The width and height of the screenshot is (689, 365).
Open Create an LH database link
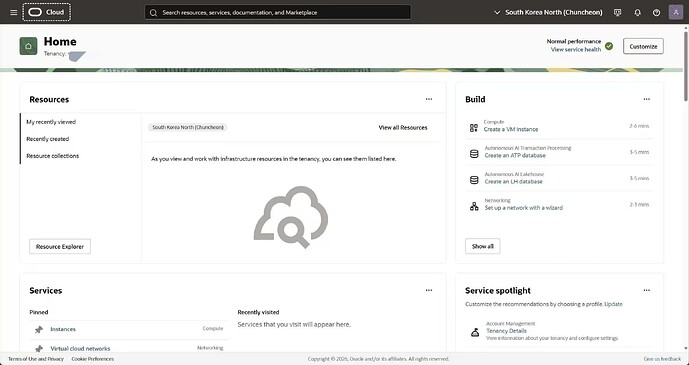click(514, 181)
